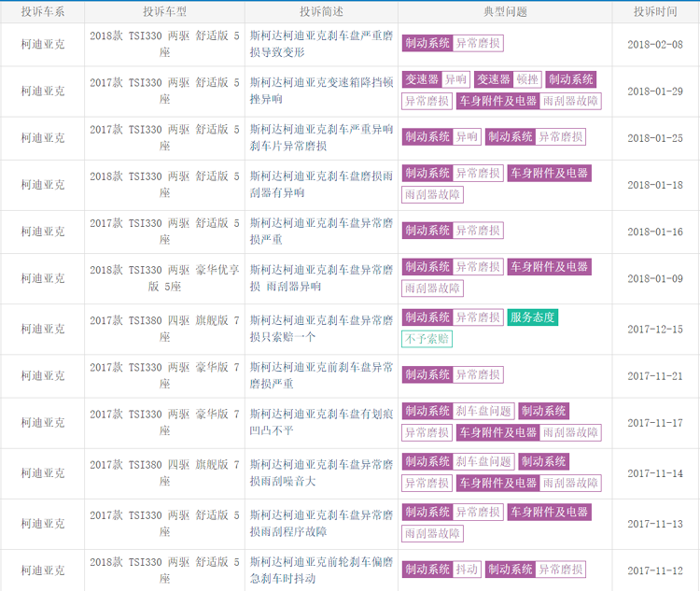This screenshot has height=591, width=700.
Task: Click 制动系统 异常磨损 tag in 2017-11-21 row
Action: click(x=453, y=374)
